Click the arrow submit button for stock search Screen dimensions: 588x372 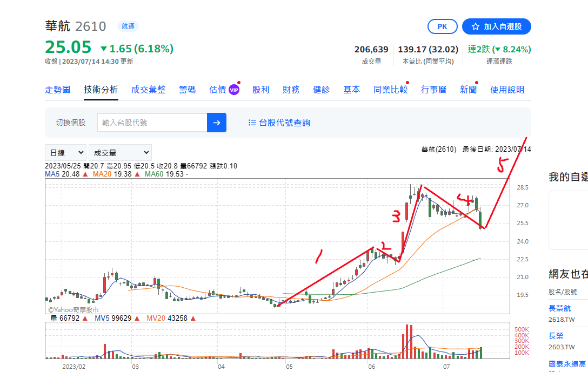click(217, 123)
